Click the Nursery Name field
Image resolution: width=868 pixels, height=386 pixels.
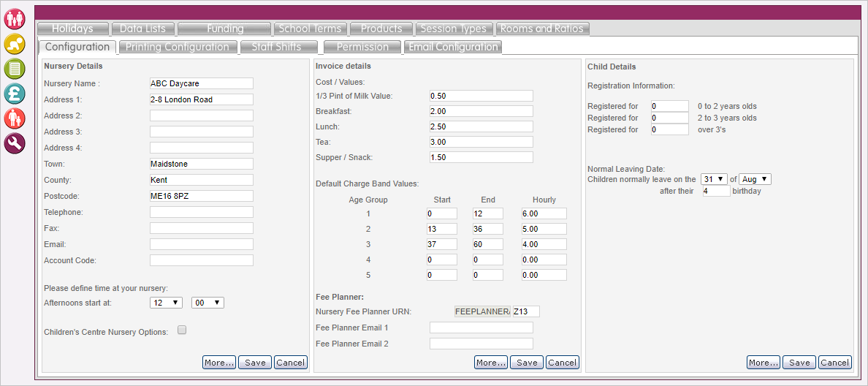tap(202, 83)
